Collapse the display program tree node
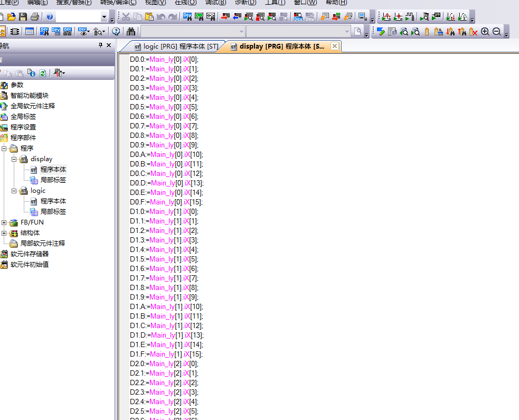Image resolution: width=519 pixels, height=420 pixels. [x=14, y=159]
